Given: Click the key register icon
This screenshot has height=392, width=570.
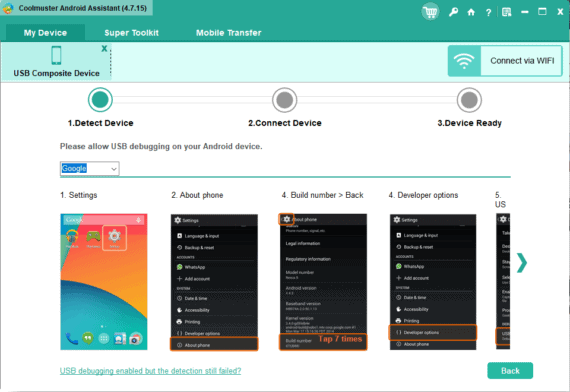Looking at the screenshot, I should click(x=453, y=12).
